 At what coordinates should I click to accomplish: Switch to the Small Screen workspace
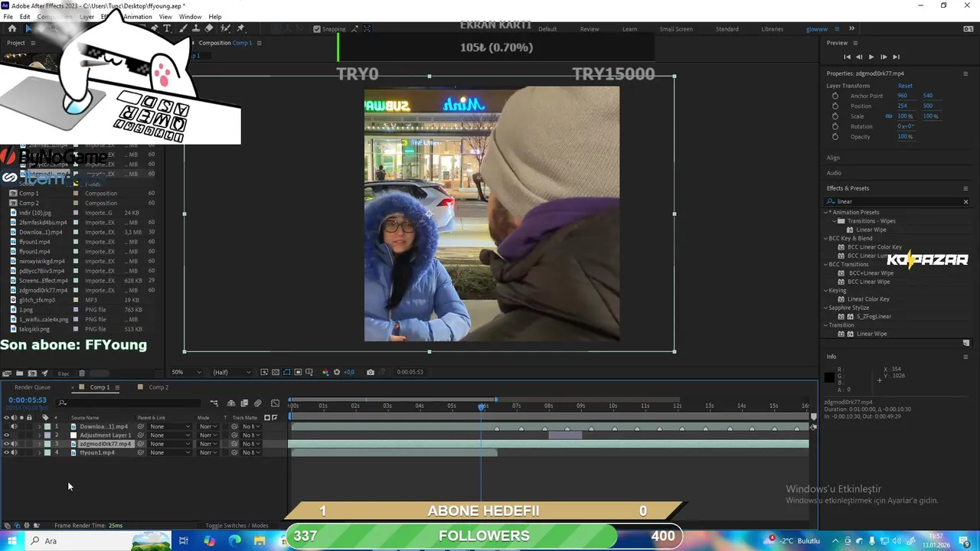[x=676, y=29]
